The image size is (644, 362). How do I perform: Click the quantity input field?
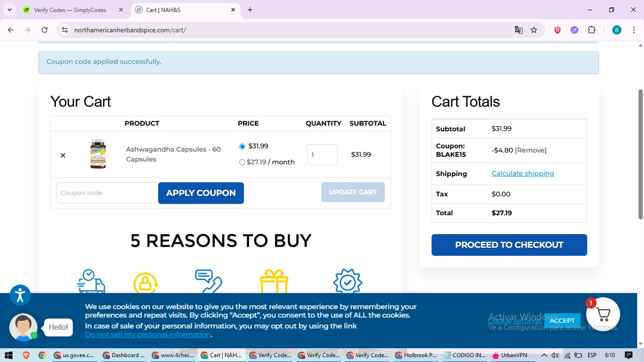click(322, 155)
